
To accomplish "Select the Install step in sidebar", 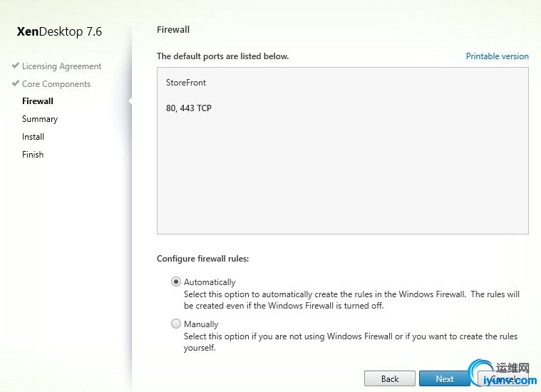I will [x=33, y=137].
